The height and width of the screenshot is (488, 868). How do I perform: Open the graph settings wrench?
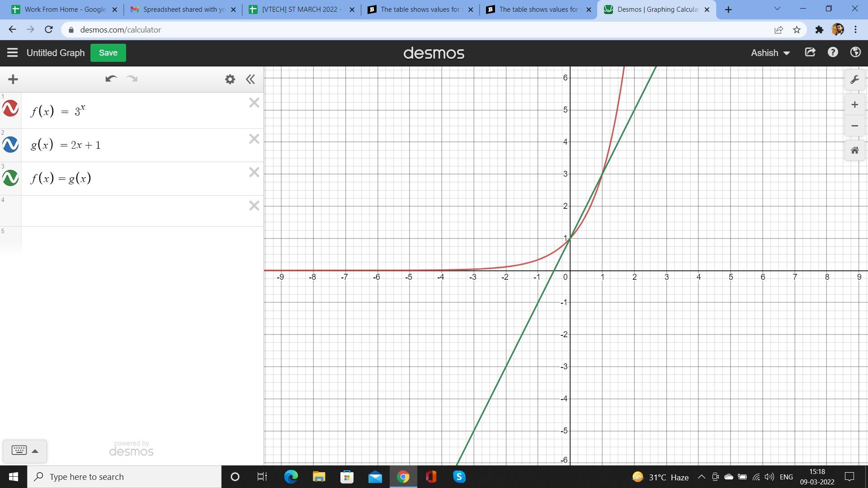coord(854,80)
